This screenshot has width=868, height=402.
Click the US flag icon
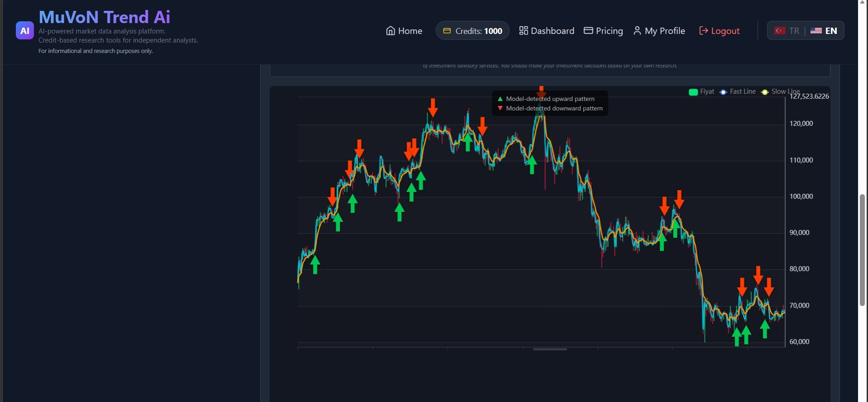816,31
